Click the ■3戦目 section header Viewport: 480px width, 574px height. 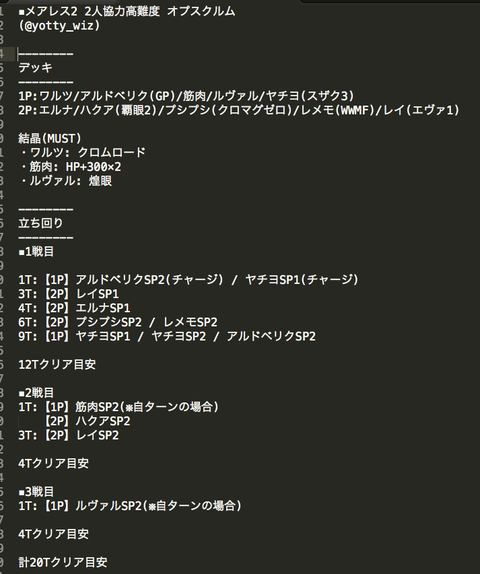tap(36, 492)
